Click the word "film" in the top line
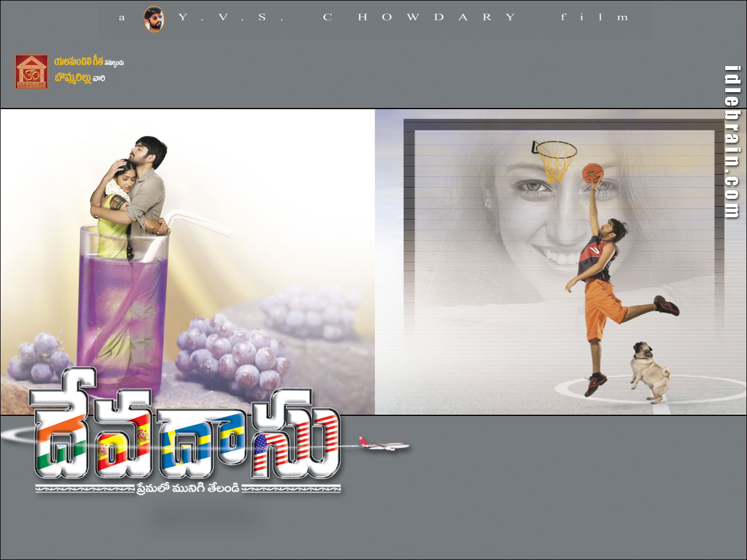Image resolution: width=747 pixels, height=560 pixels. pos(594,17)
